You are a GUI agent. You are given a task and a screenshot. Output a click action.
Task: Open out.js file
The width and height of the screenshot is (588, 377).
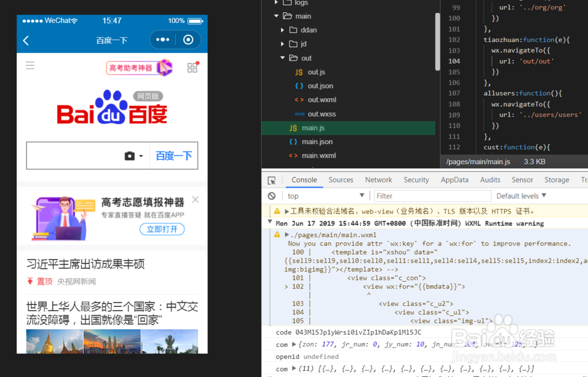click(316, 72)
